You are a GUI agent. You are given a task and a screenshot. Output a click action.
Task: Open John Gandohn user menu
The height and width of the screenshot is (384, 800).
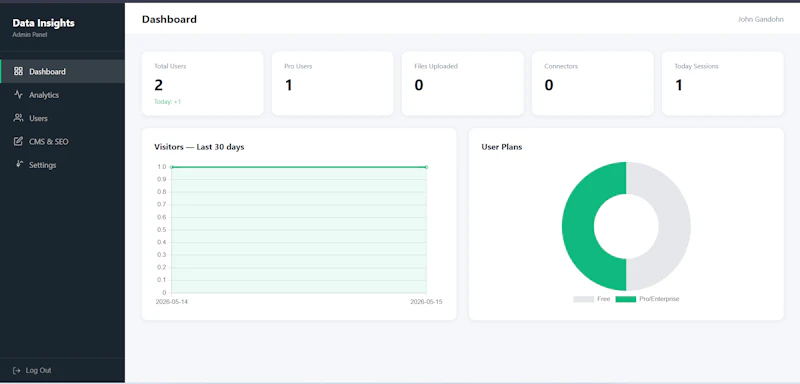coord(761,19)
